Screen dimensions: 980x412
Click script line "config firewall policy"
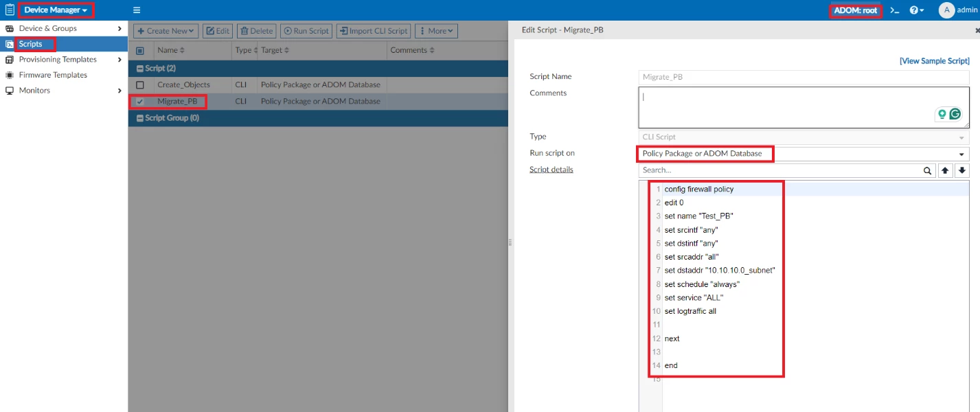click(699, 189)
